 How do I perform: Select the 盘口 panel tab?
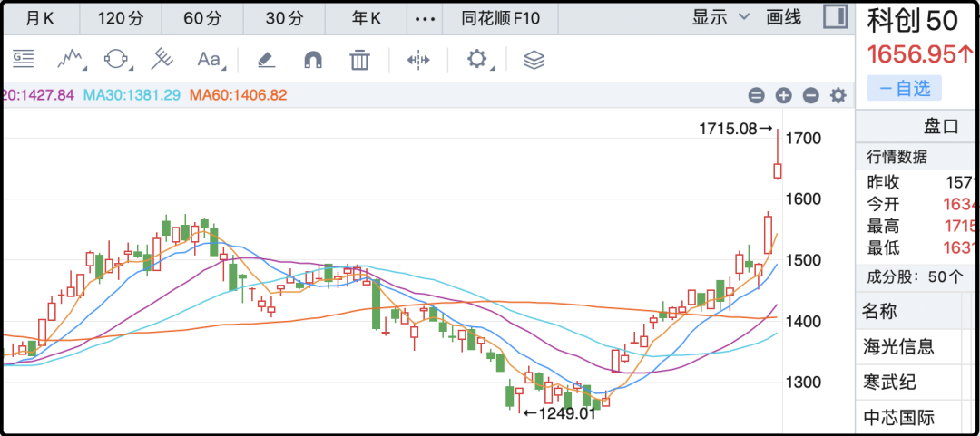pos(941,127)
